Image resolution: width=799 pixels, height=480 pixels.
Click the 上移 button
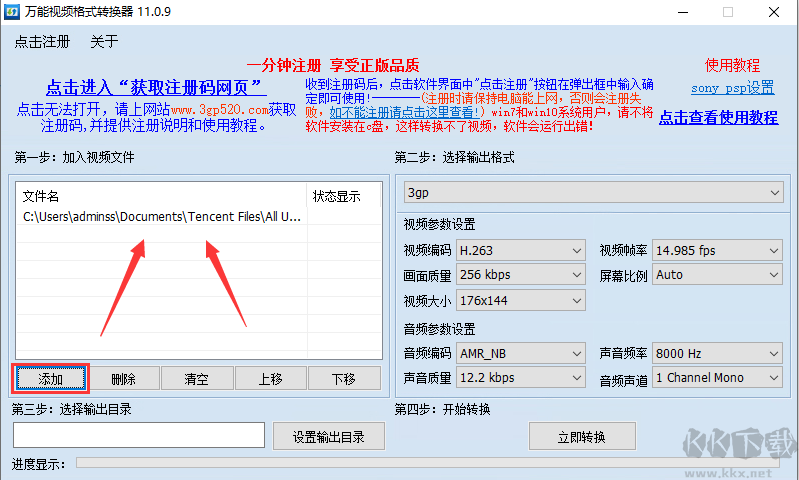(270, 379)
